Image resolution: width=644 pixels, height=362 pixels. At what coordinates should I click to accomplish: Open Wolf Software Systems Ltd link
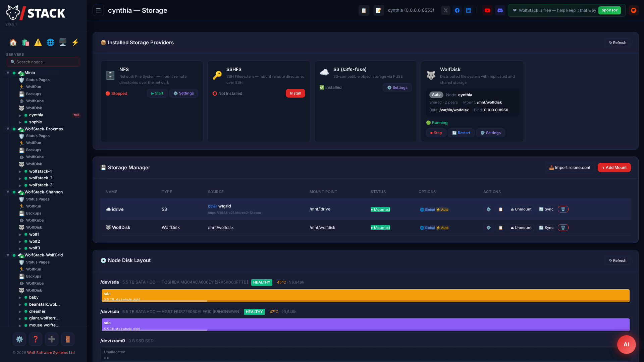[51, 353]
